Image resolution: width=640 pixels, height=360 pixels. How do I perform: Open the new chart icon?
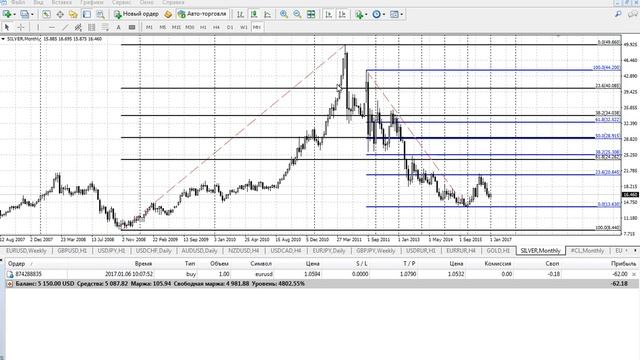(7, 14)
